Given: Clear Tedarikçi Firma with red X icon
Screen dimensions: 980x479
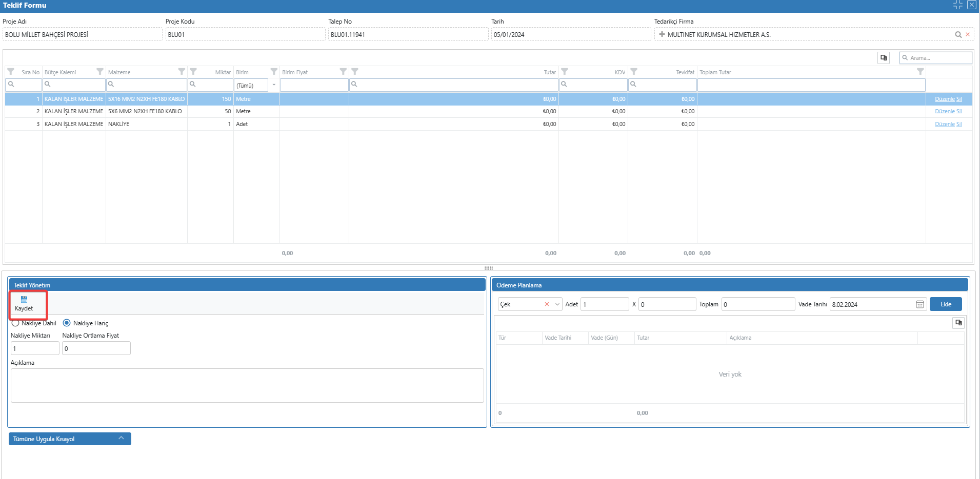Looking at the screenshot, I should click(x=968, y=35).
